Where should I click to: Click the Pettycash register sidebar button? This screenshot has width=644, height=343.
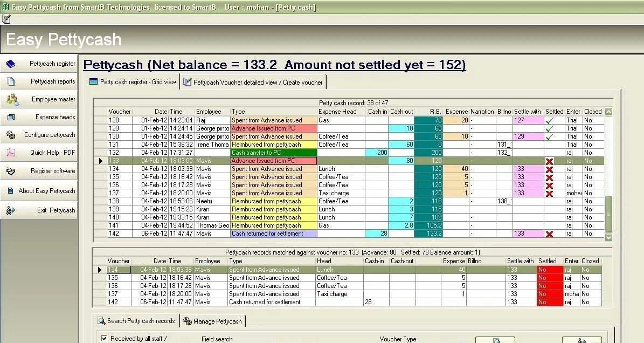[x=39, y=64]
